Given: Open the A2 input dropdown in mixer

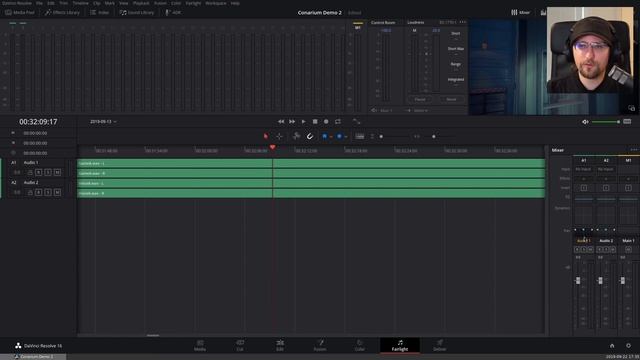Looking at the screenshot, I should click(606, 169).
